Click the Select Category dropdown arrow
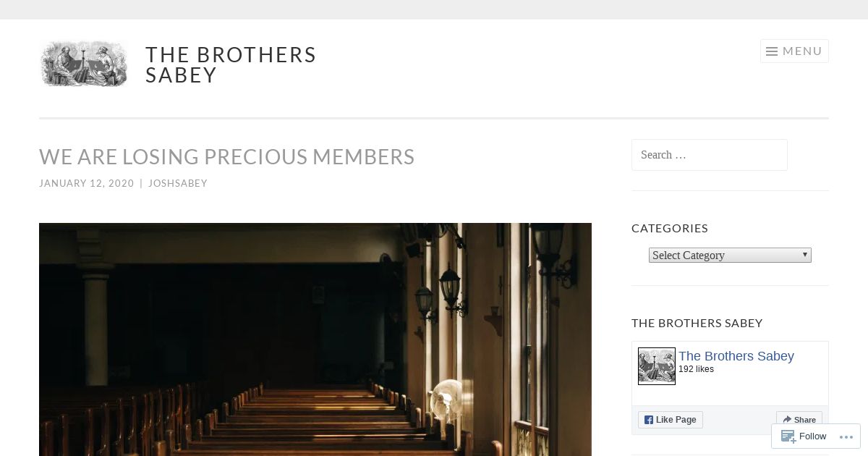 804,255
